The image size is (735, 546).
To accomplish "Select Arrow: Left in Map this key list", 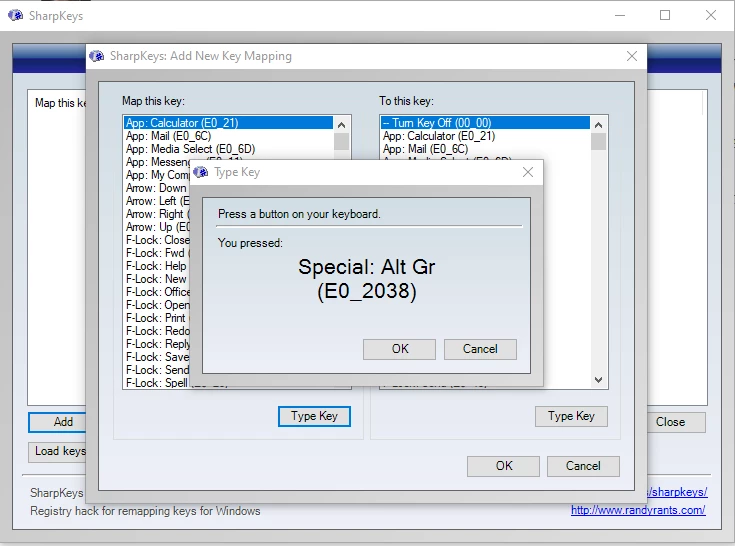I will click(157, 201).
